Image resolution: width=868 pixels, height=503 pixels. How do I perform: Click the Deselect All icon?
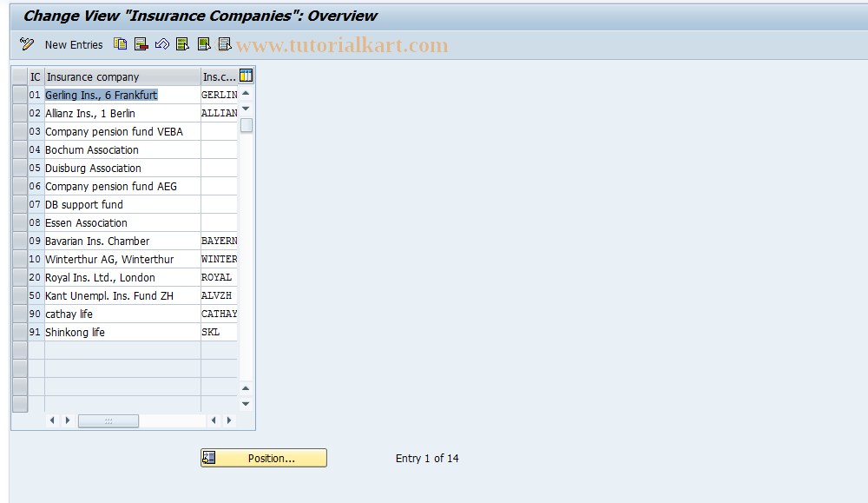pyautogui.click(x=224, y=44)
